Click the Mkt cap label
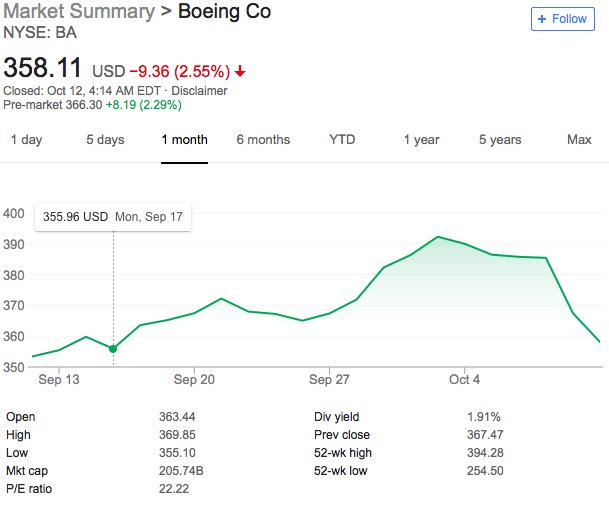Viewport: 609px width, 509px height. tap(27, 471)
